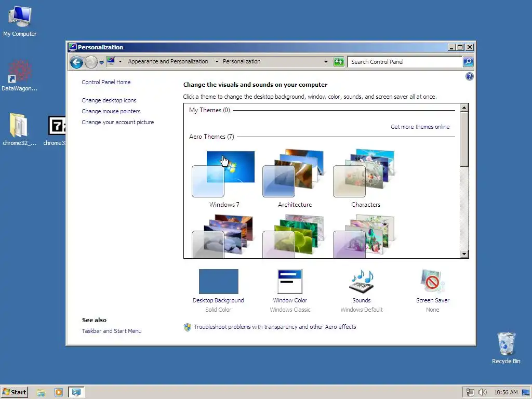
Task: Click the Control Panel icon in address bar
Action: click(111, 61)
